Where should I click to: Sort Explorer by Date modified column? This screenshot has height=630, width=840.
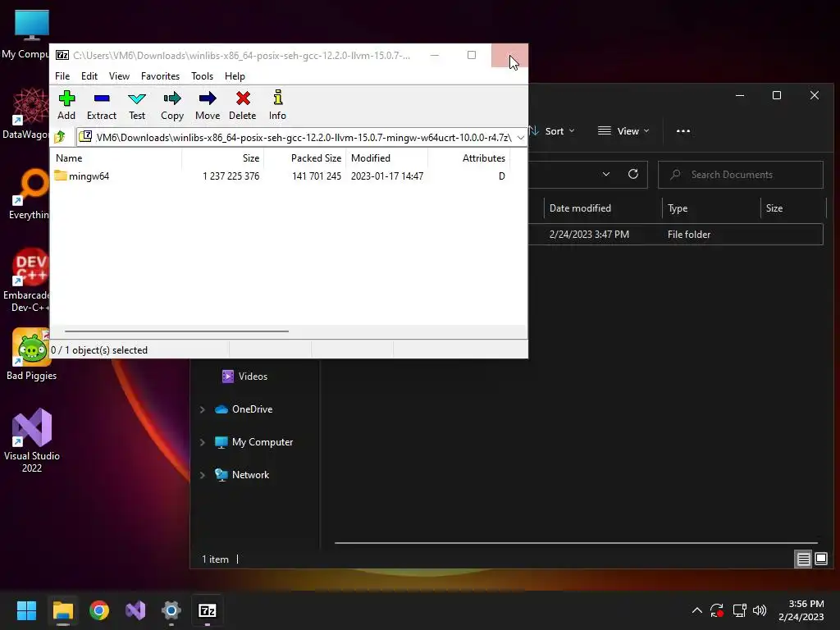coord(603,208)
